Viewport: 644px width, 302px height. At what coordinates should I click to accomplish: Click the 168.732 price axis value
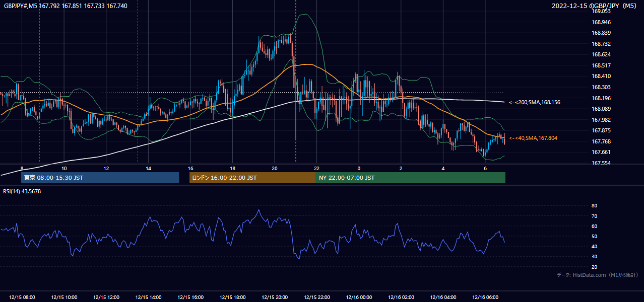tap(601, 44)
